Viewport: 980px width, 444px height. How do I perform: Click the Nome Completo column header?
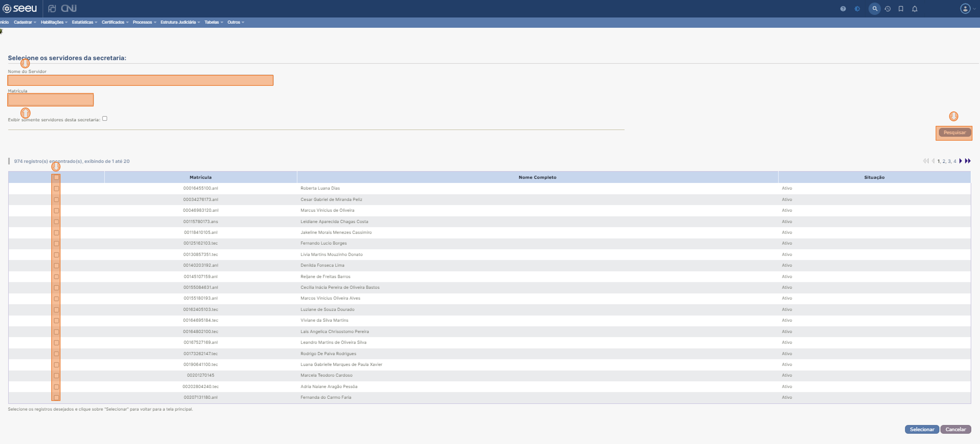click(x=537, y=177)
